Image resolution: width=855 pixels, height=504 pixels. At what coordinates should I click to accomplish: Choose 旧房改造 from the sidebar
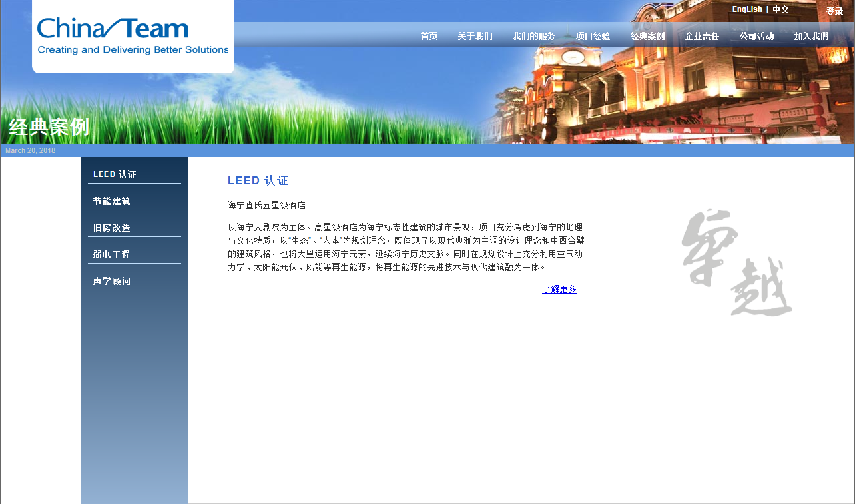pyautogui.click(x=112, y=228)
